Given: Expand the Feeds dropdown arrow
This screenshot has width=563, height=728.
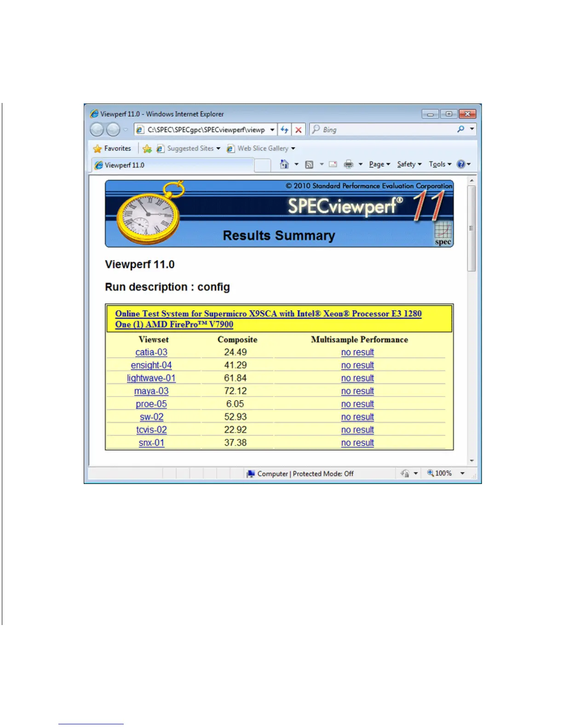Looking at the screenshot, I should pyautogui.click(x=322, y=164).
